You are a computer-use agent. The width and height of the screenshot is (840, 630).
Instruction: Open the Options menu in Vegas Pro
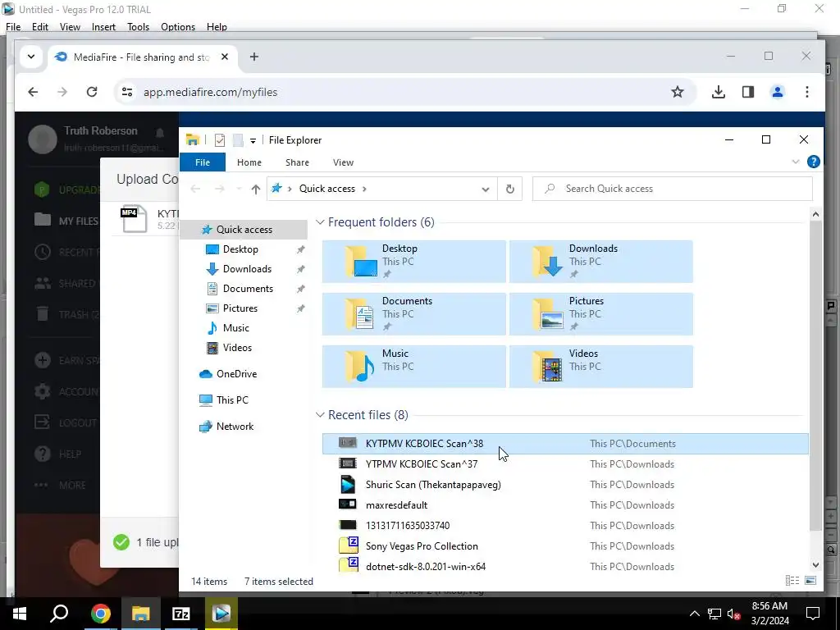[x=178, y=27]
